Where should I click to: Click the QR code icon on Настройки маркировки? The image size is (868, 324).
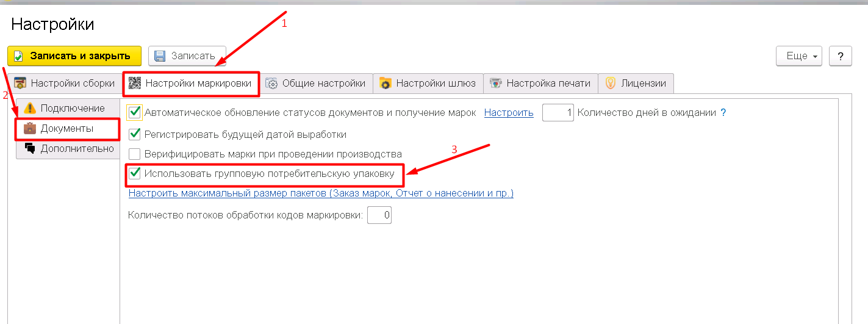coord(135,84)
